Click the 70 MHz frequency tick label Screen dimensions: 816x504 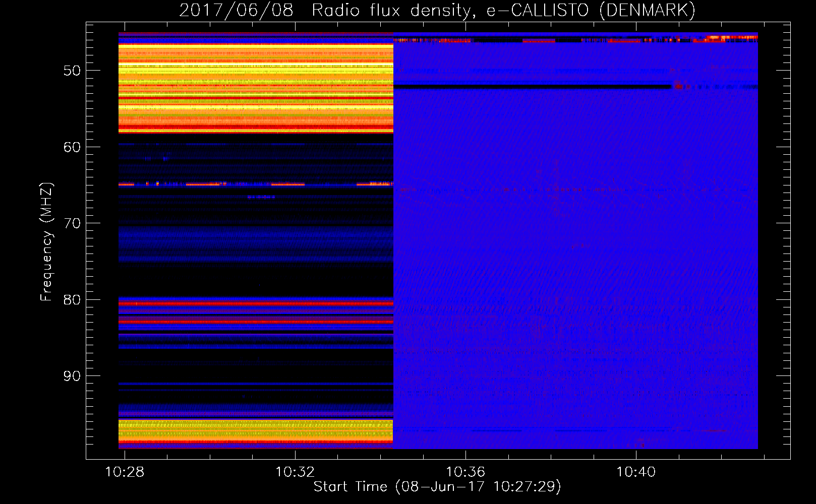click(x=72, y=223)
